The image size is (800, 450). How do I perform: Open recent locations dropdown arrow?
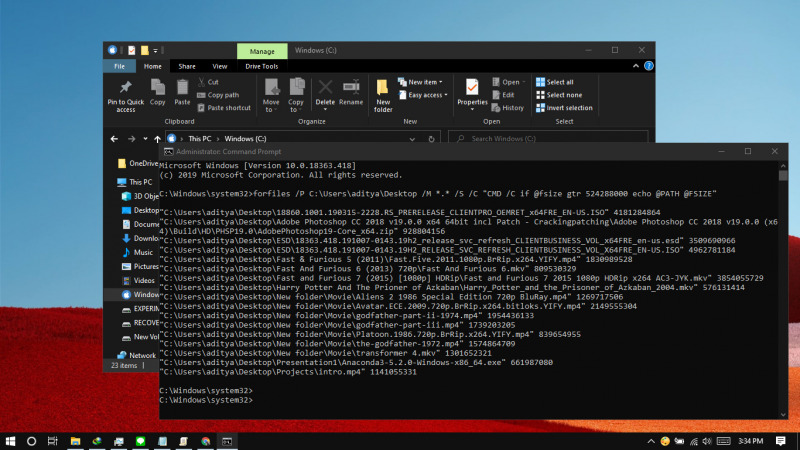145,139
